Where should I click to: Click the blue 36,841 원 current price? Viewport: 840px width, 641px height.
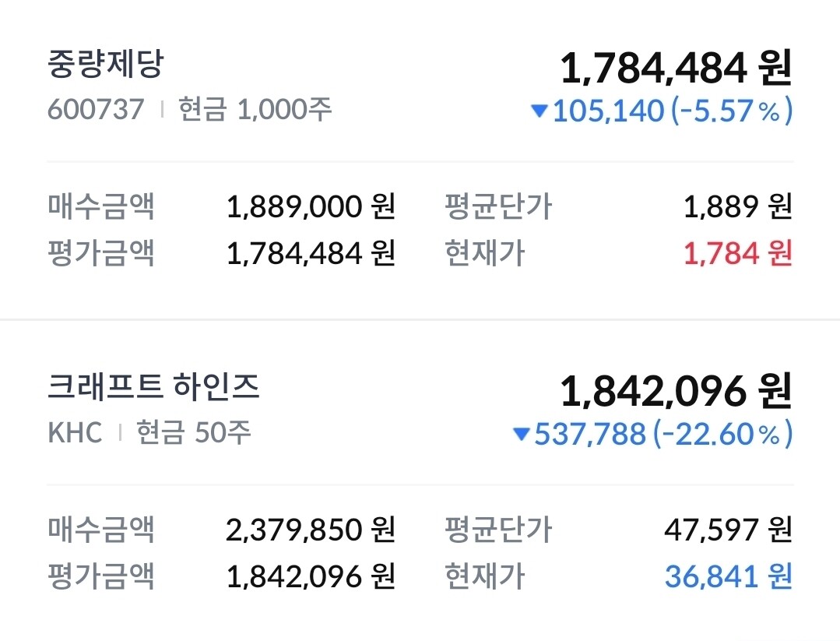pos(728,576)
